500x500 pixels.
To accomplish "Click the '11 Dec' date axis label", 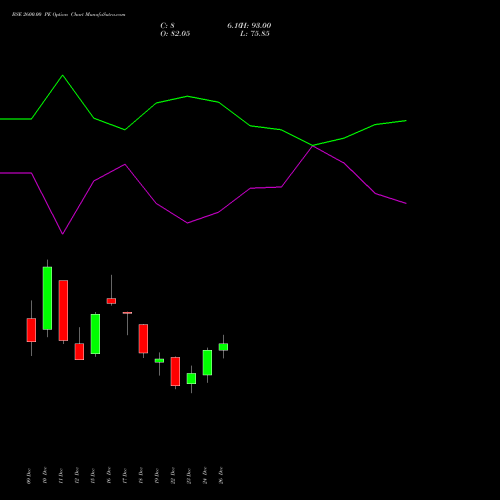I will coord(61,476).
